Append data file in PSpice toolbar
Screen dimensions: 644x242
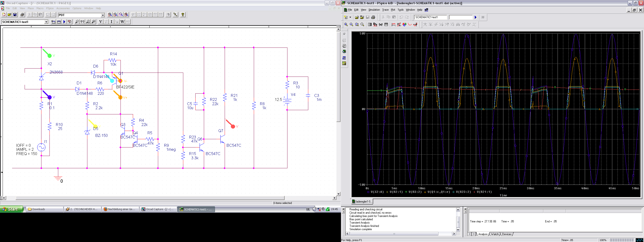(x=362, y=17)
